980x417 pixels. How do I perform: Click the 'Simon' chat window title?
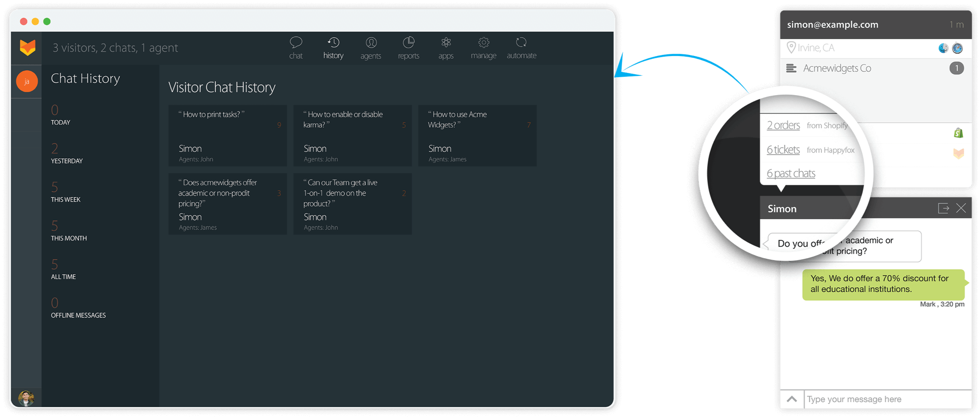coord(782,208)
